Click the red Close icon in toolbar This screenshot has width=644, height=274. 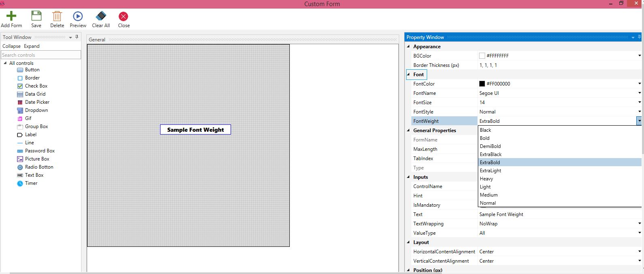click(123, 16)
